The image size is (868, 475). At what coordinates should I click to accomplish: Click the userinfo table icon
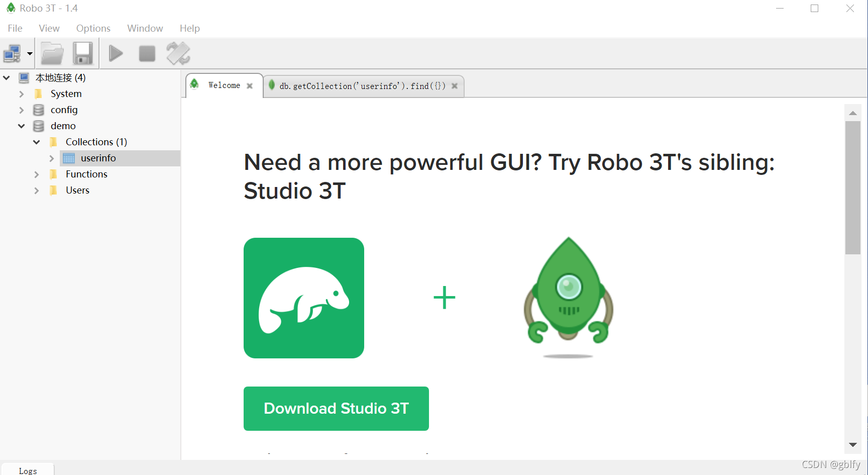[x=69, y=158]
